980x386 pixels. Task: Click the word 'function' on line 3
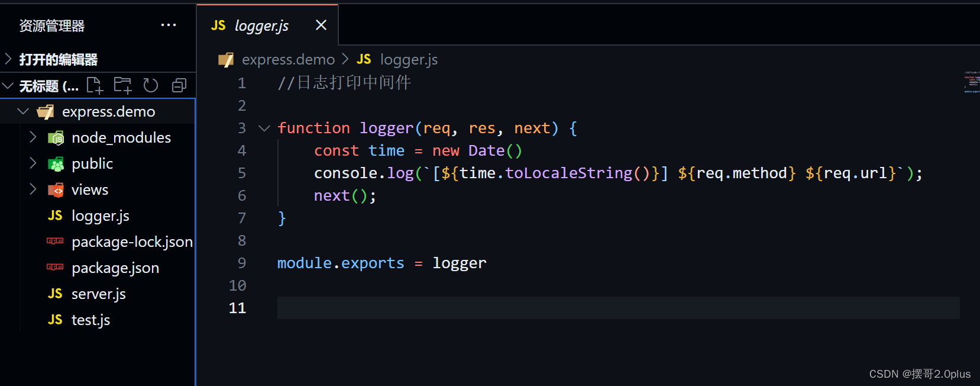(x=314, y=128)
